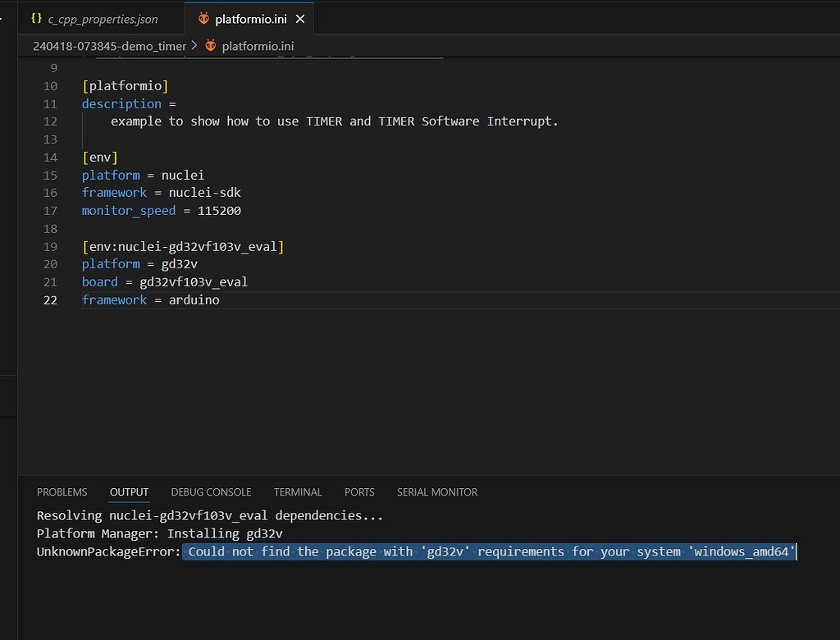Click the [platformio] section header on line 10
The width and height of the screenshot is (840, 640).
coord(126,86)
